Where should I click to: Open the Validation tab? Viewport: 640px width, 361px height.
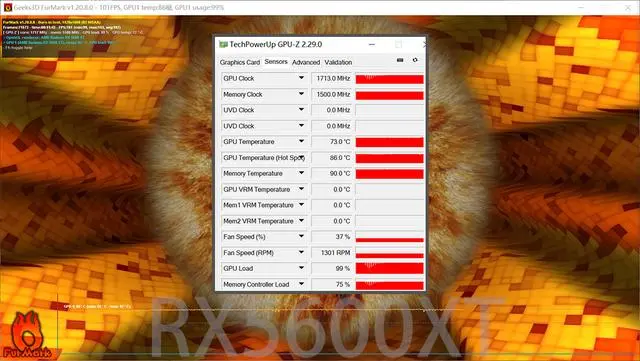pyautogui.click(x=338, y=62)
